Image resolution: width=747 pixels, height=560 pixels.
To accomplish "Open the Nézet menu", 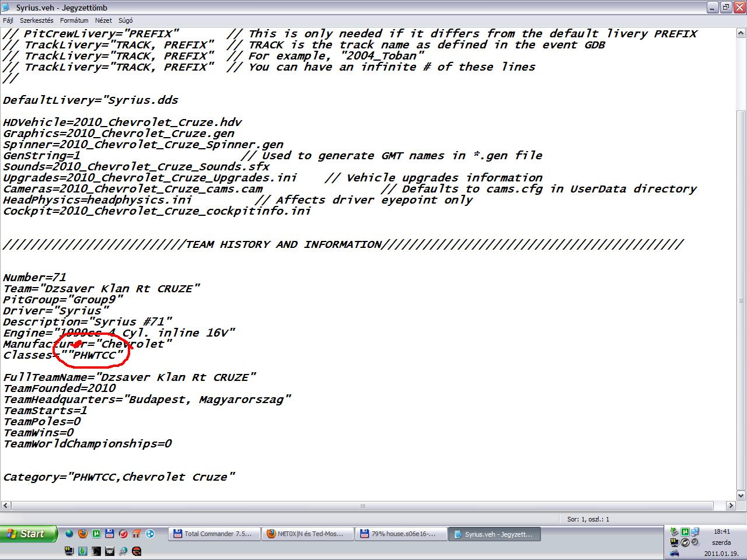I will pyautogui.click(x=103, y=20).
